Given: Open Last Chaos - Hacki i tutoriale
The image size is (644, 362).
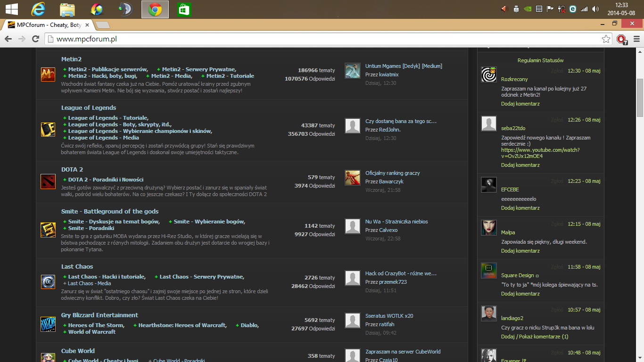Looking at the screenshot, I should (x=107, y=277).
